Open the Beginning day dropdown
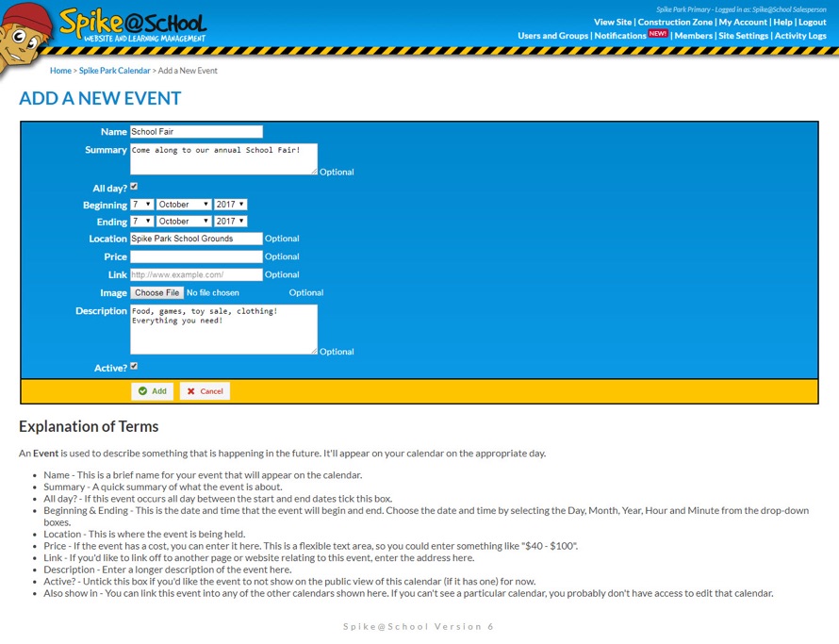The height and width of the screenshot is (644, 839). tap(141, 205)
